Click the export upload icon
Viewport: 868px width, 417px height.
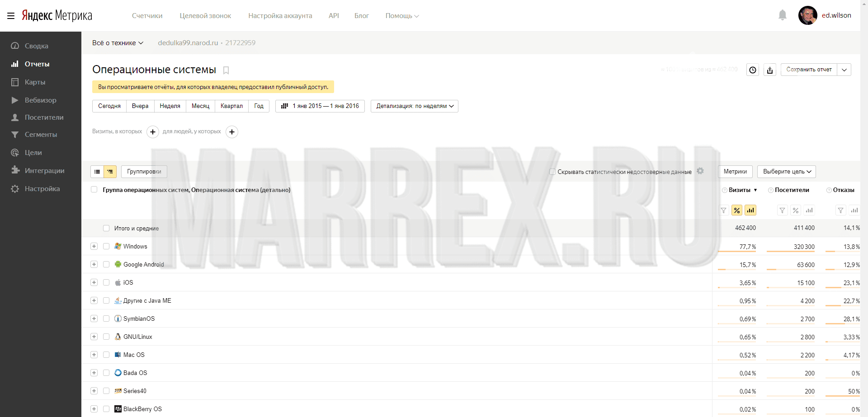click(770, 70)
